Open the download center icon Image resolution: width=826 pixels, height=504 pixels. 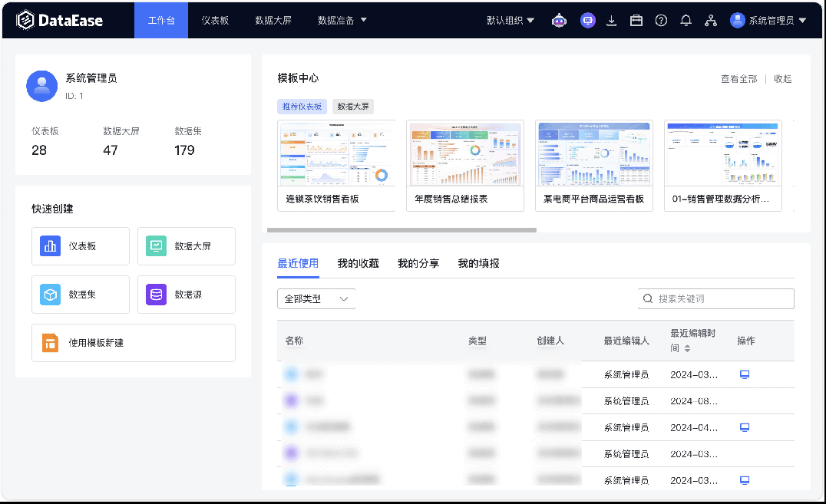tap(611, 20)
